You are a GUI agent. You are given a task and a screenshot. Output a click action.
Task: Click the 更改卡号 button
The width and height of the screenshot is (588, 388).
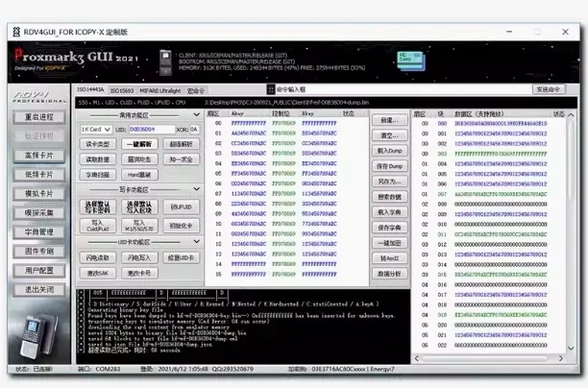point(139,274)
